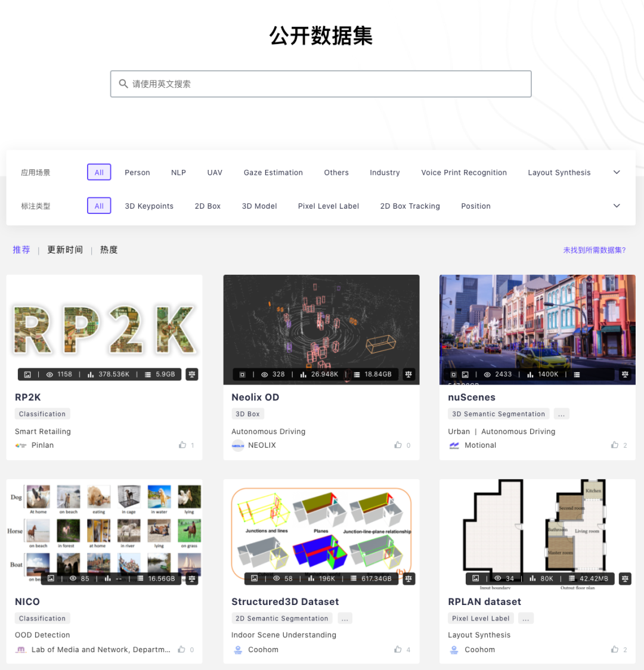Click the Classification tag on RP2K card
Screen dimensions: 644x670
tap(42, 414)
